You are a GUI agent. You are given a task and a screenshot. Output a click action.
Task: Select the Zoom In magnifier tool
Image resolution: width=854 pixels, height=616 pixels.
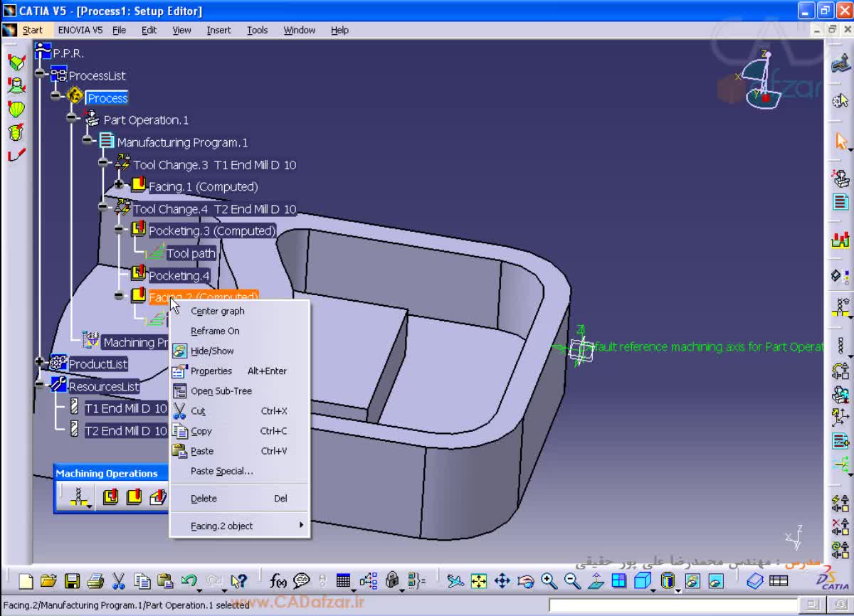pyautogui.click(x=549, y=581)
